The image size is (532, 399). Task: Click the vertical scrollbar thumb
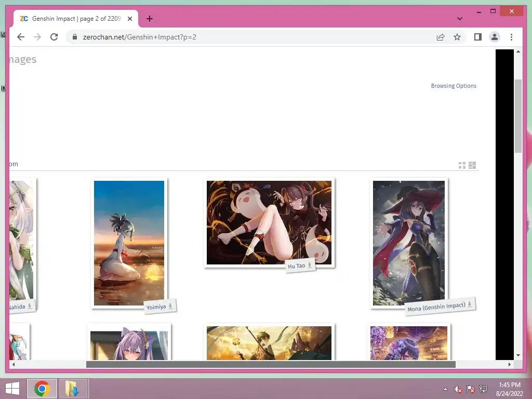pos(518,116)
